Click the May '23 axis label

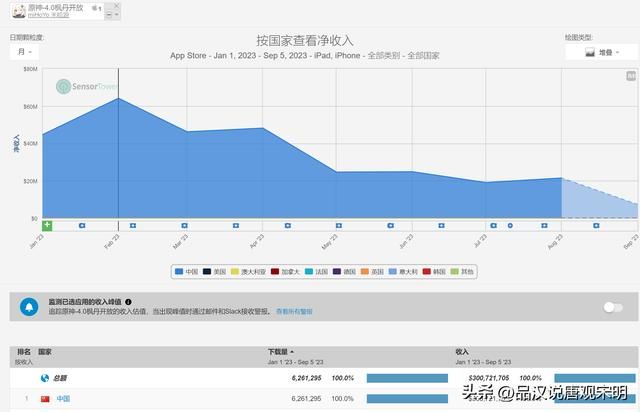click(x=330, y=242)
